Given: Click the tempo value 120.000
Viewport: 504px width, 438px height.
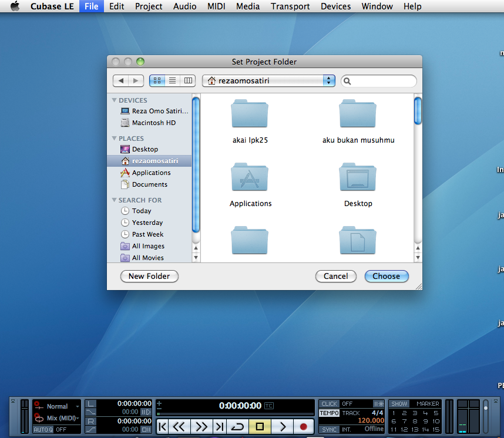Looking at the screenshot, I should 371,420.
